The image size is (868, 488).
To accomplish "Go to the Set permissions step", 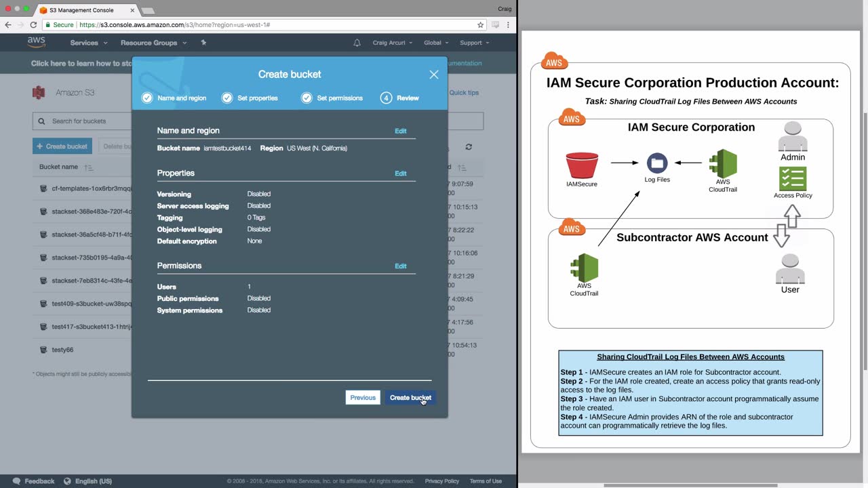I will (332, 98).
